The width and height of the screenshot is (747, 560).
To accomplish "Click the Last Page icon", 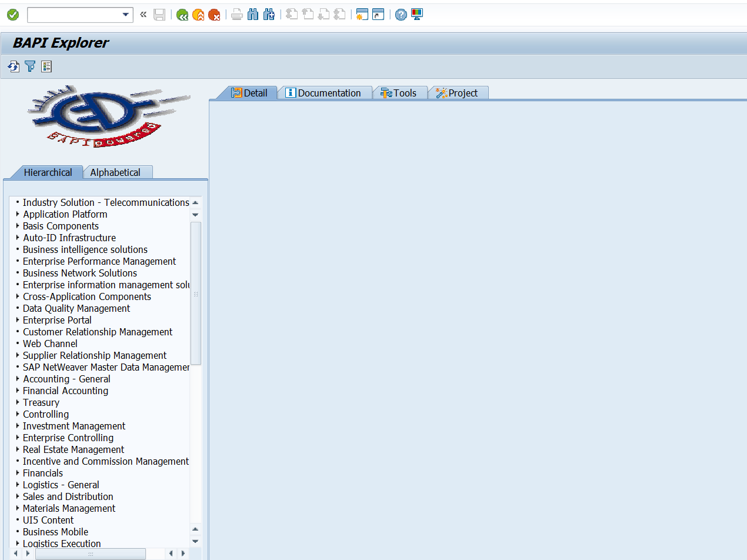I will (339, 15).
